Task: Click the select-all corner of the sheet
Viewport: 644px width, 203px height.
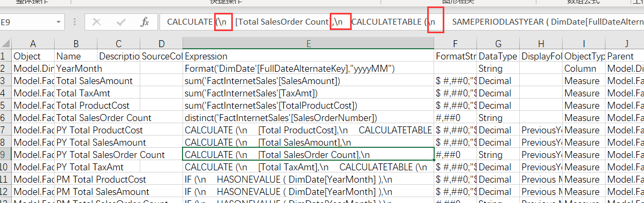Action: (6, 43)
